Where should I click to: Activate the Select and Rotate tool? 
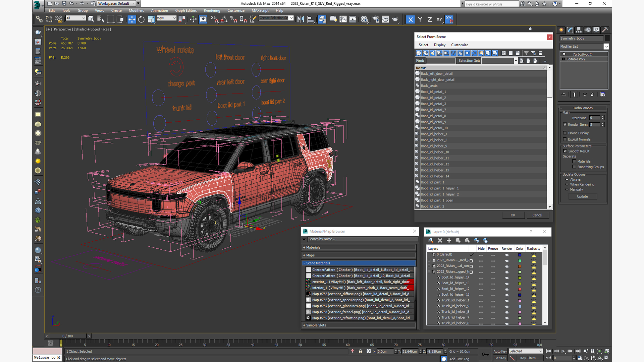[141, 19]
